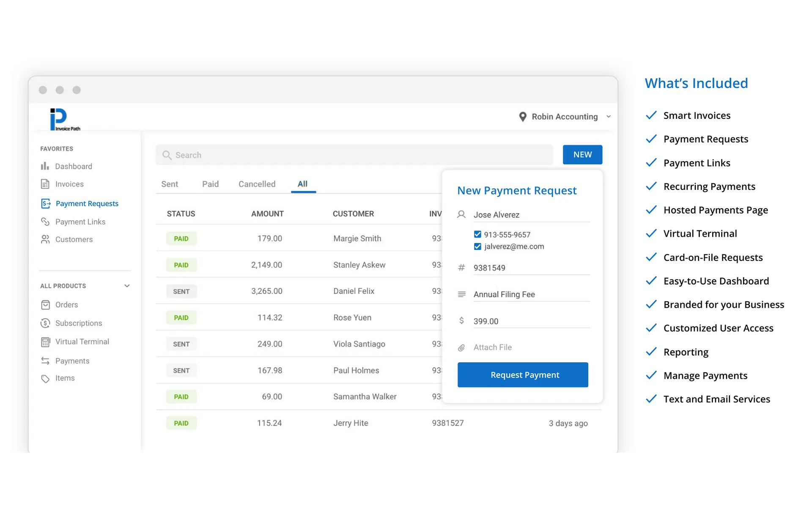Click the blue NEW button

tap(582, 155)
